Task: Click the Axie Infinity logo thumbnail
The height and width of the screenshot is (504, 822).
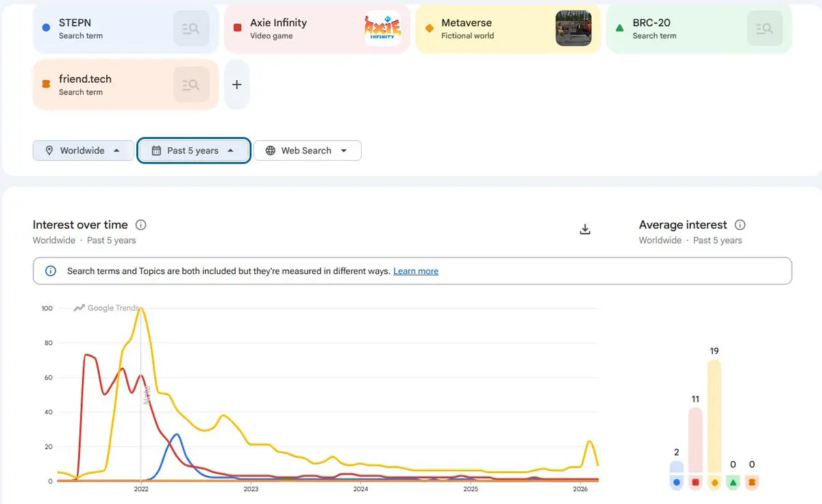Action: coord(382,29)
